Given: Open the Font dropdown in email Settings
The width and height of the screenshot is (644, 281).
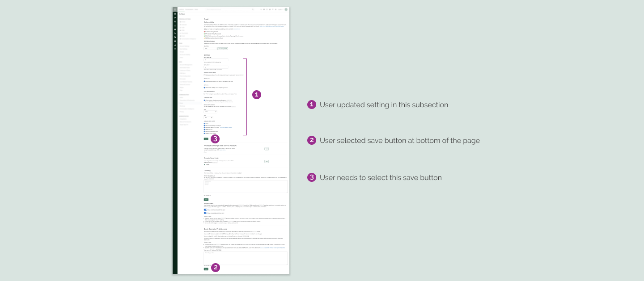Looking at the screenshot, I should click(x=211, y=112).
